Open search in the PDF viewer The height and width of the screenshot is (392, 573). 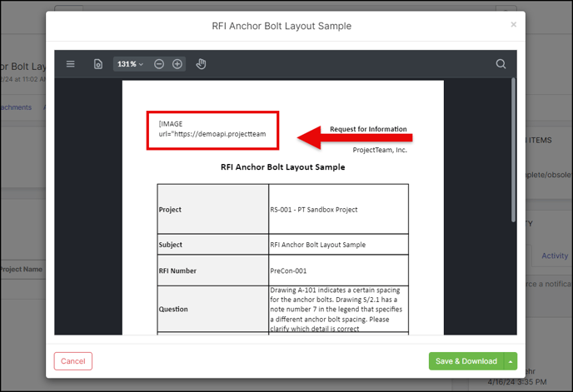(501, 64)
